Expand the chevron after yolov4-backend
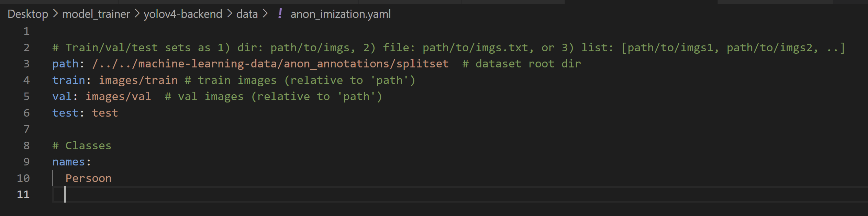The height and width of the screenshot is (216, 868). click(x=230, y=14)
